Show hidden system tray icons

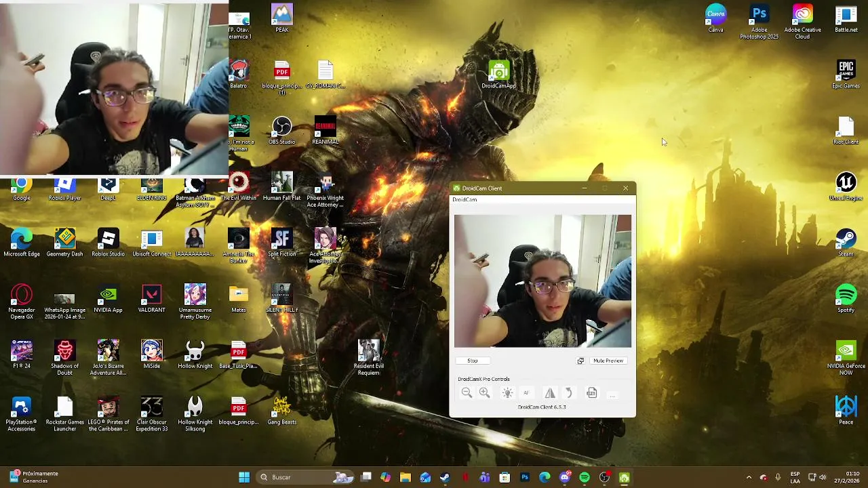point(749,477)
